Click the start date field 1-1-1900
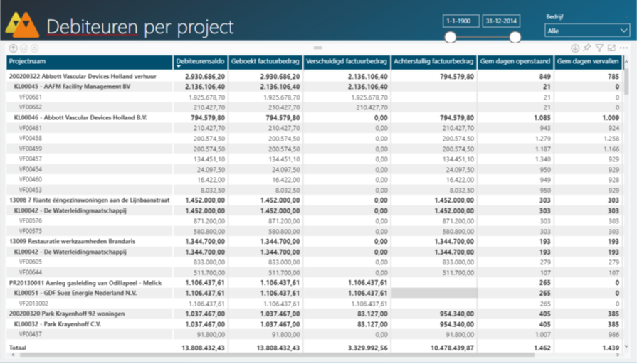 (460, 21)
